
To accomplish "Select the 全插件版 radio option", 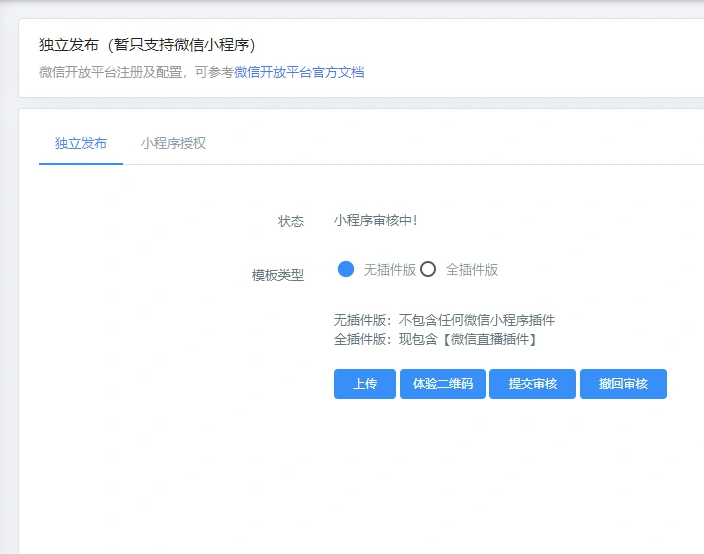I will pos(428,269).
